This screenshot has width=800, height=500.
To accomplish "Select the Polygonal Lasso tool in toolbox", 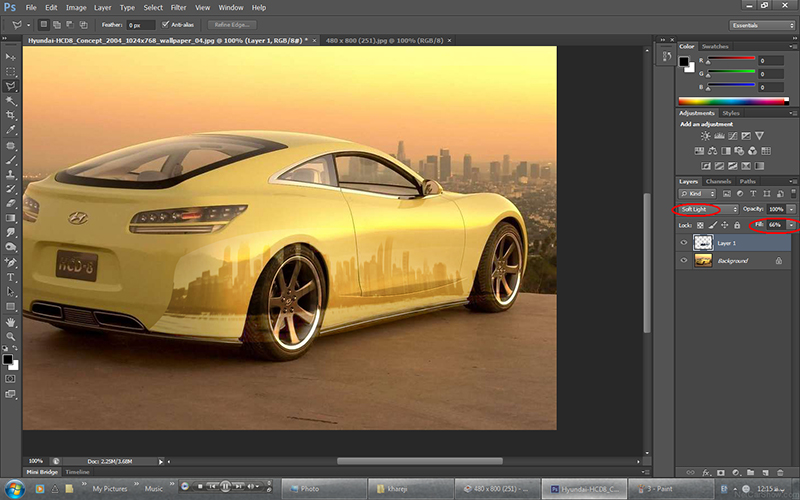I will [x=10, y=86].
